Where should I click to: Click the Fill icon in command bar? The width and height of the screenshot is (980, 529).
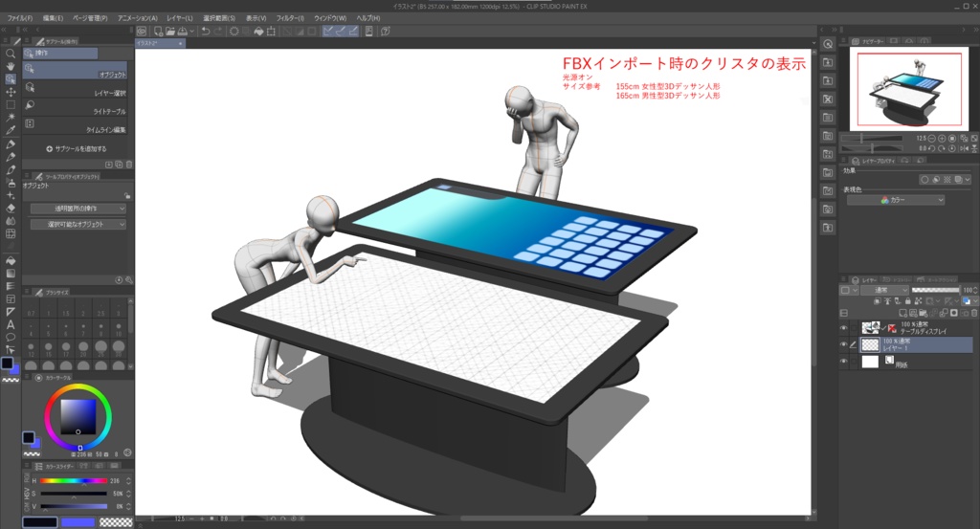(258, 32)
